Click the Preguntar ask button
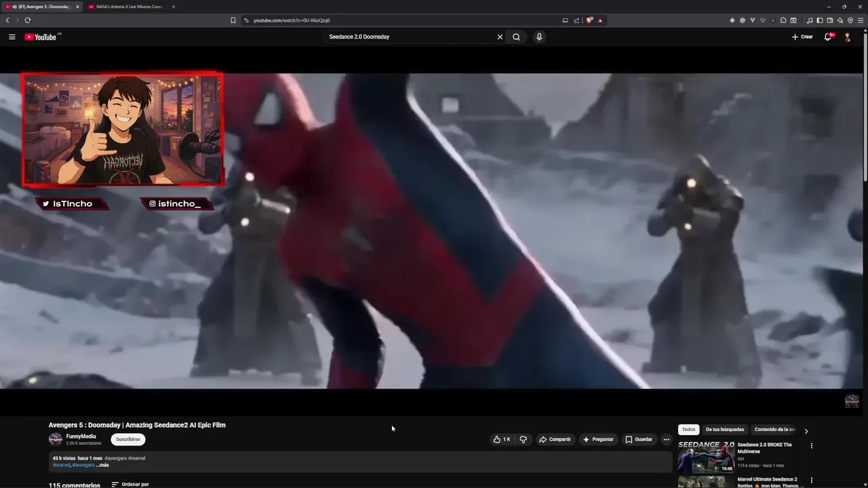The width and height of the screenshot is (868, 488). [x=598, y=439]
